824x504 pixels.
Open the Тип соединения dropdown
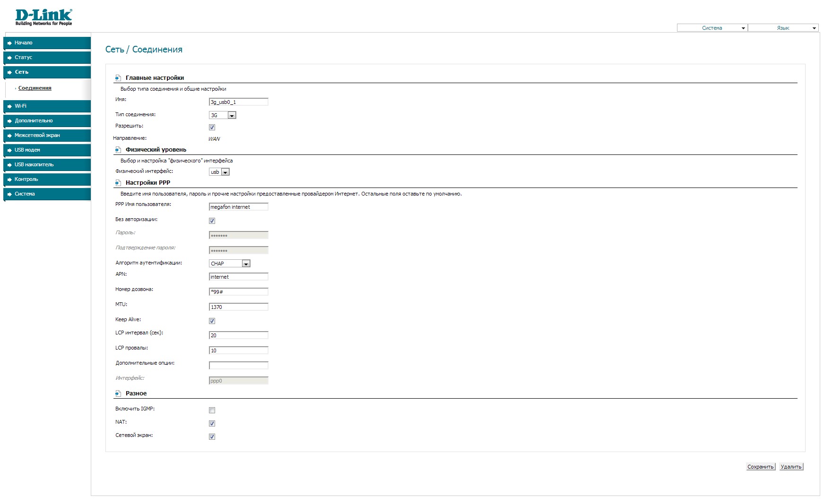(223, 115)
